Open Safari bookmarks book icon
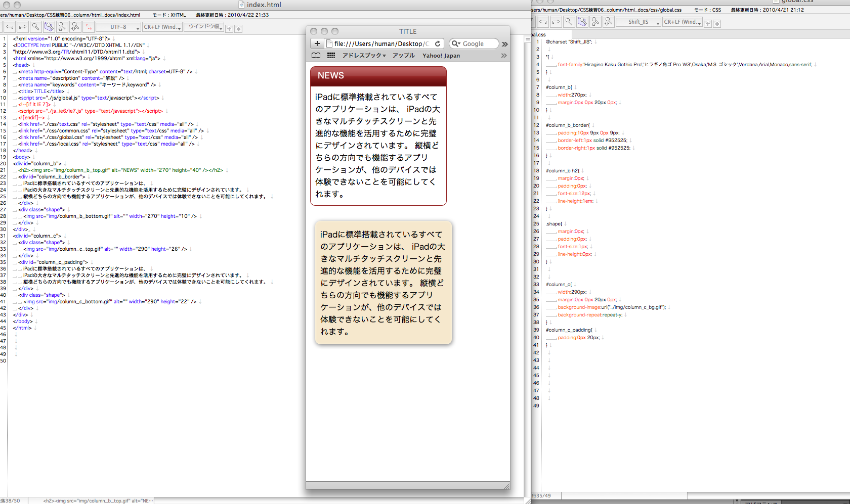 [316, 56]
